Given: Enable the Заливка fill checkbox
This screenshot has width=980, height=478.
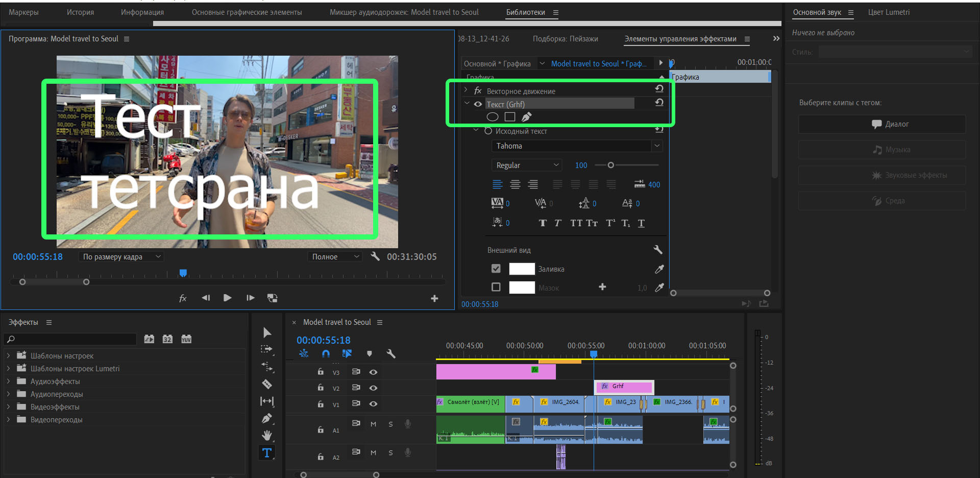Looking at the screenshot, I should click(496, 269).
